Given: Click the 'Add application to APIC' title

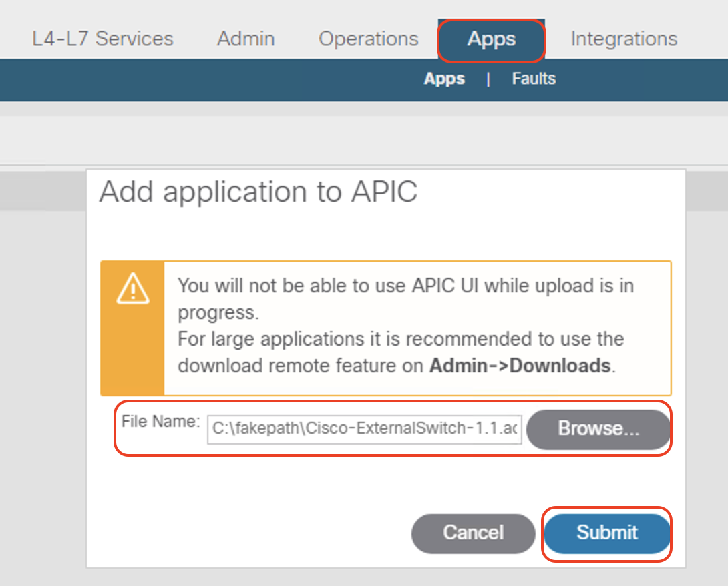Looking at the screenshot, I should [x=258, y=192].
